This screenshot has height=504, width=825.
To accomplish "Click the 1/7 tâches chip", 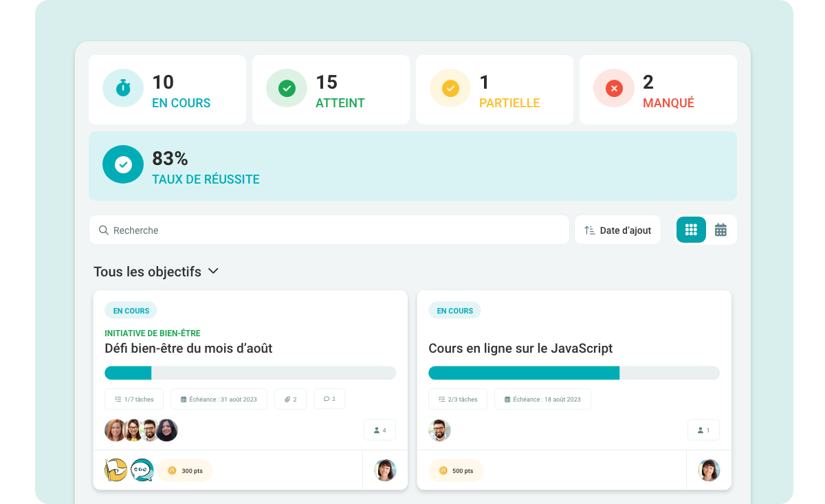I will click(133, 399).
